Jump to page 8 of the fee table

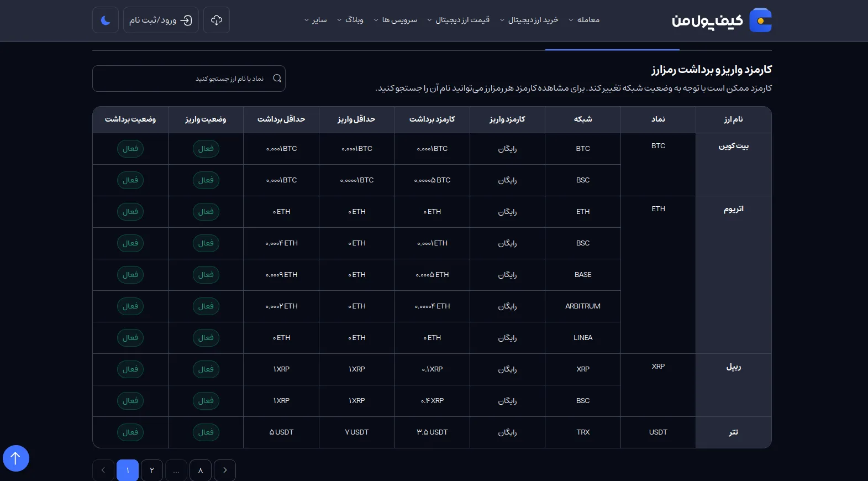(201, 470)
